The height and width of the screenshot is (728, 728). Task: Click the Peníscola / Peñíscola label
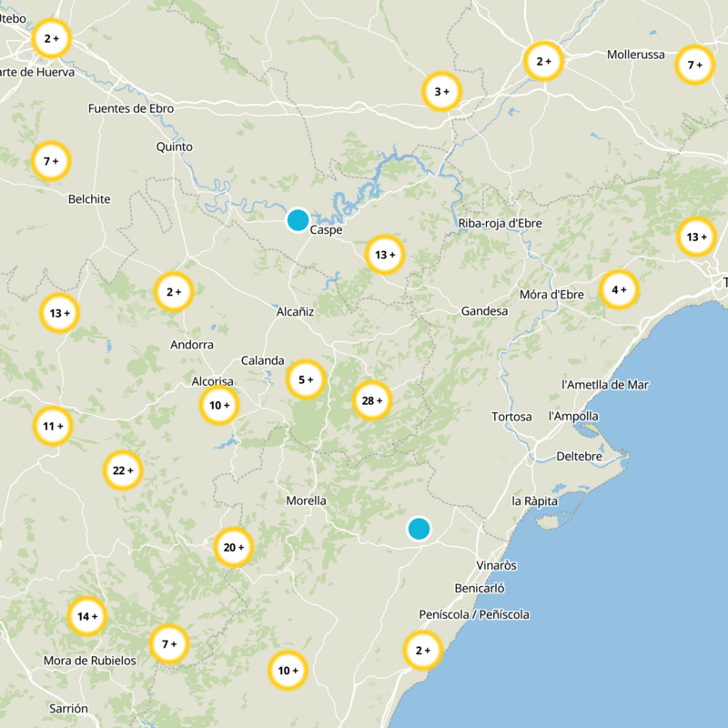pos(474,615)
